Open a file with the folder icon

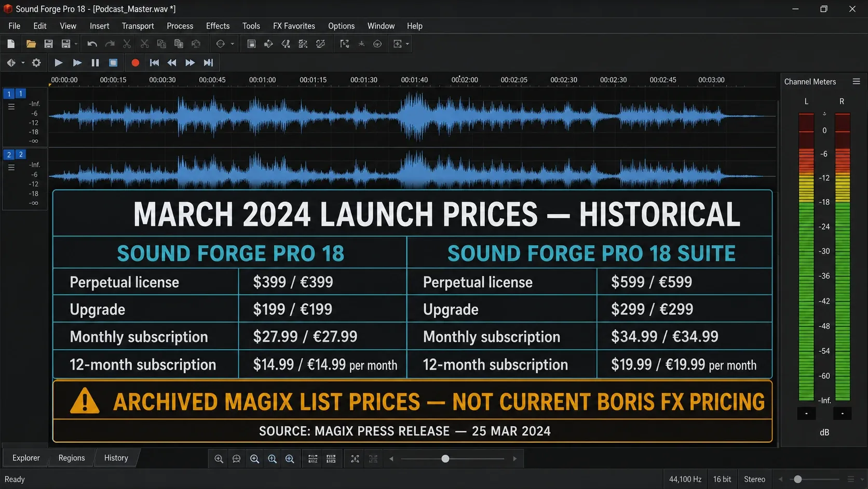point(31,44)
